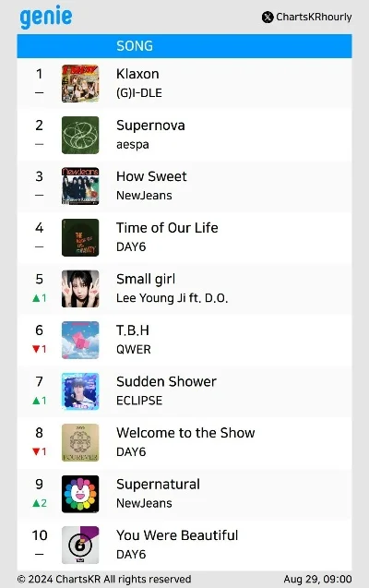This screenshot has height=588, width=369.
Task: Click the aespa artist name
Action: click(133, 144)
